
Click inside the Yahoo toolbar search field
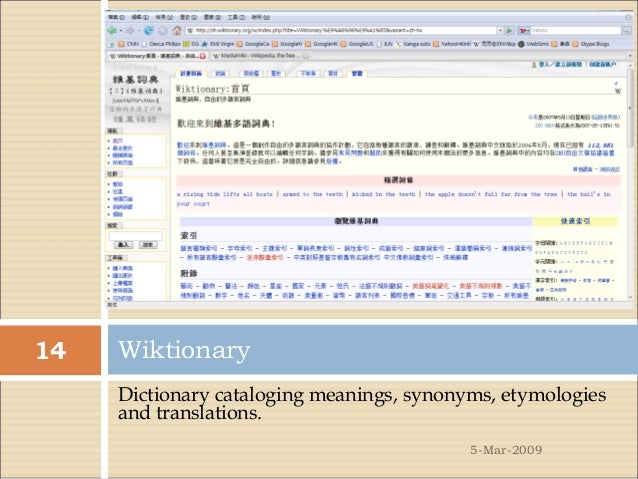pyautogui.click(x=575, y=31)
